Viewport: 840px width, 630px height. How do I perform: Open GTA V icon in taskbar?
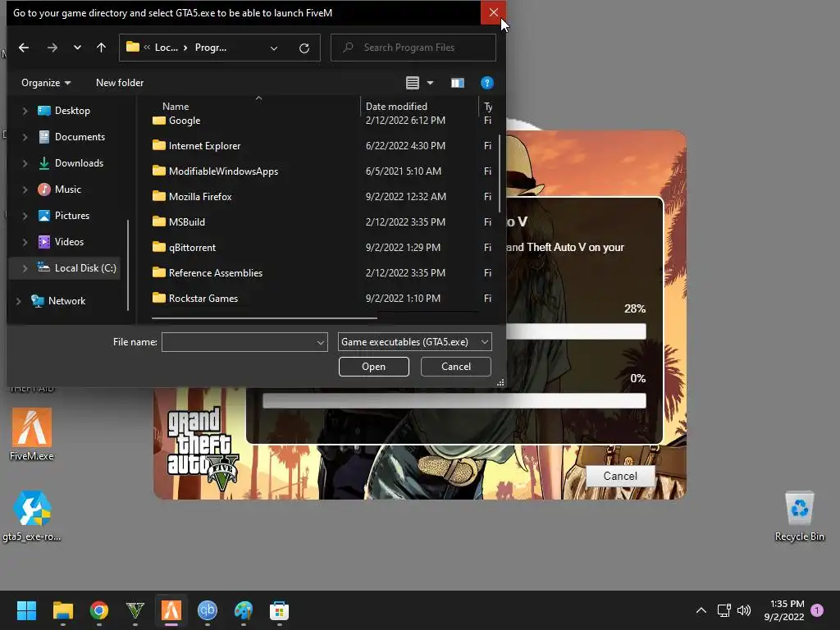tap(135, 610)
